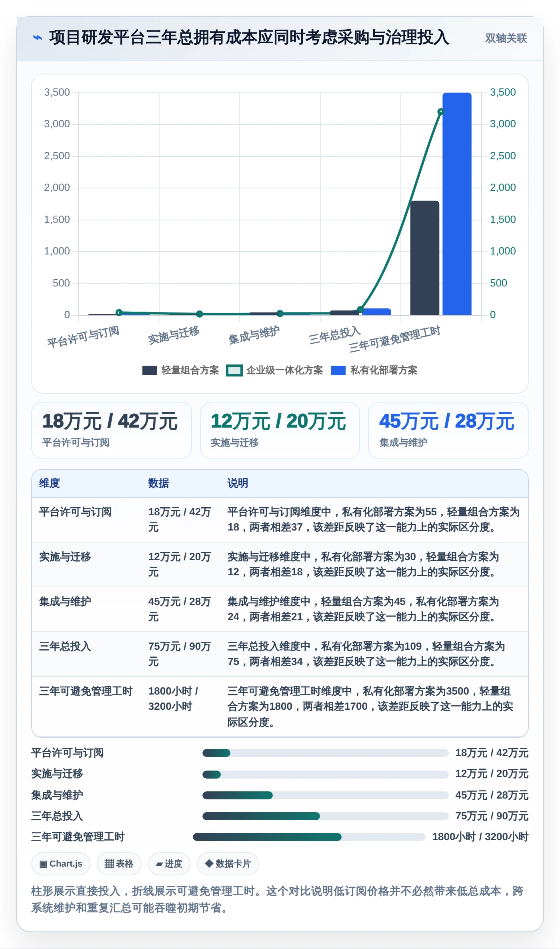Click the 75万元 / 90万元 table cell
The height and width of the screenshot is (949, 560).
tap(180, 654)
